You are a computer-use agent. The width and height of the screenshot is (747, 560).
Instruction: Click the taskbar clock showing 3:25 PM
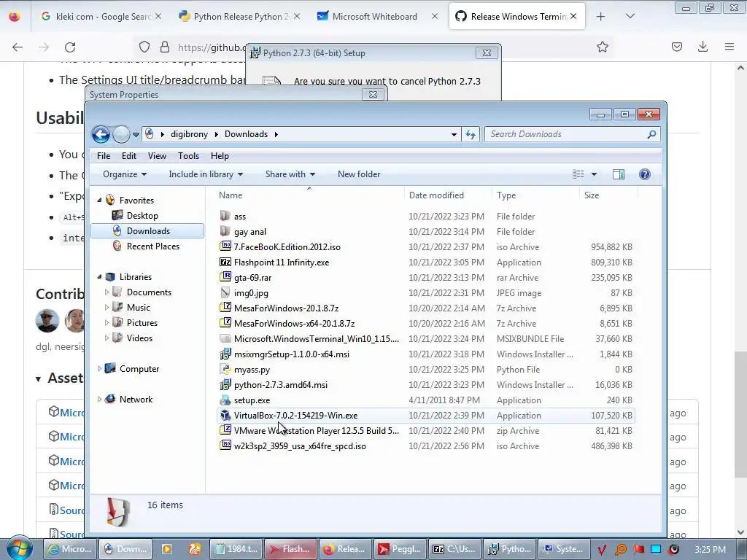pos(710,549)
